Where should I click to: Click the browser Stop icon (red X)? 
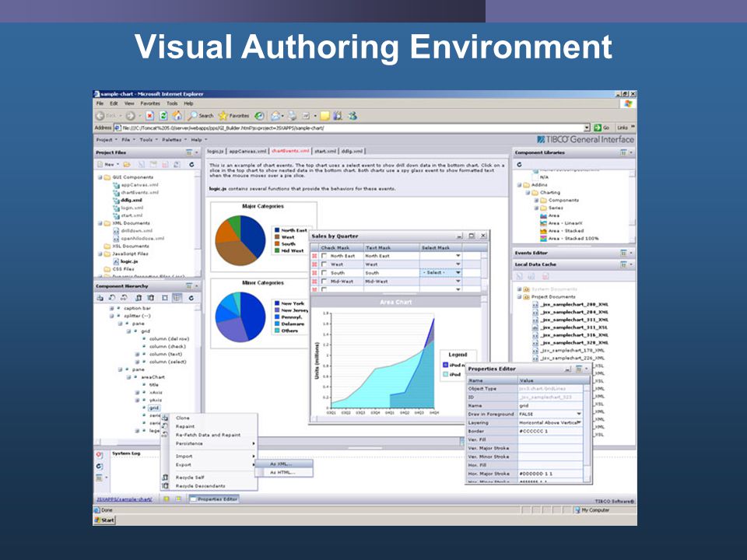[x=149, y=116]
